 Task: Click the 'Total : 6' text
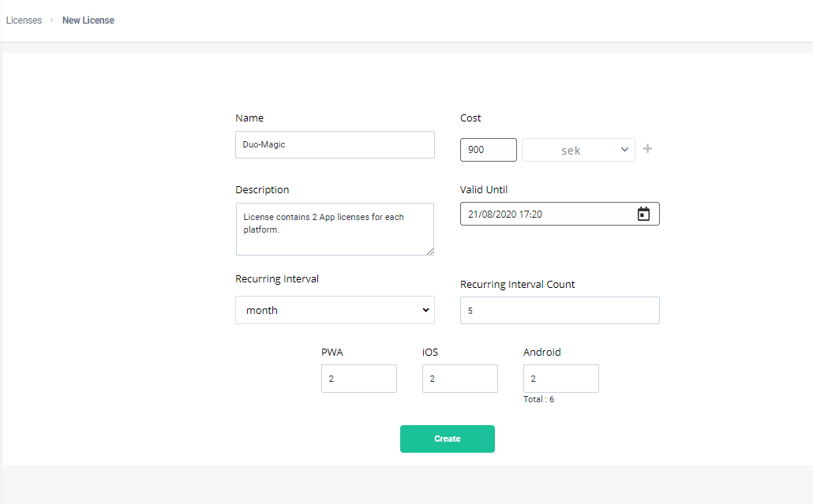(x=539, y=399)
